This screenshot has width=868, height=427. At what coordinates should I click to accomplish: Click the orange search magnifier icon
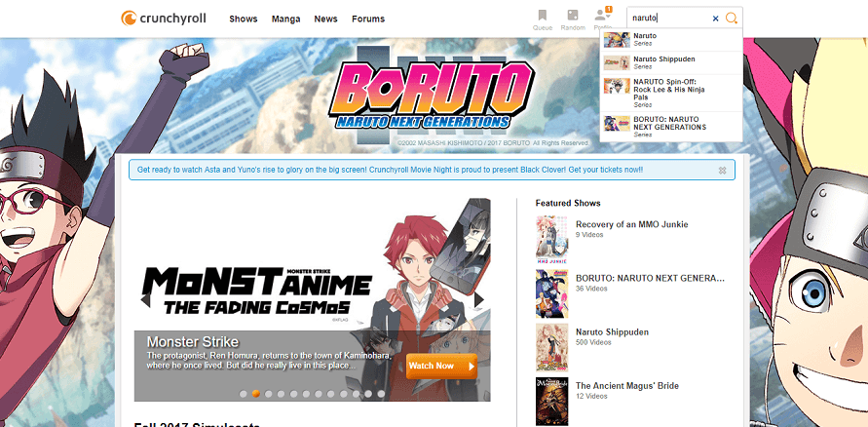tap(732, 19)
